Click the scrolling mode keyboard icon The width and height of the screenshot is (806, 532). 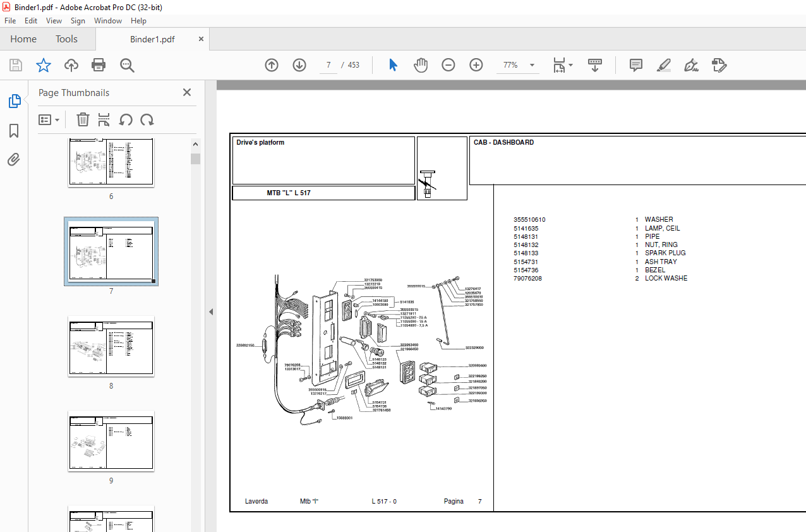(595, 65)
